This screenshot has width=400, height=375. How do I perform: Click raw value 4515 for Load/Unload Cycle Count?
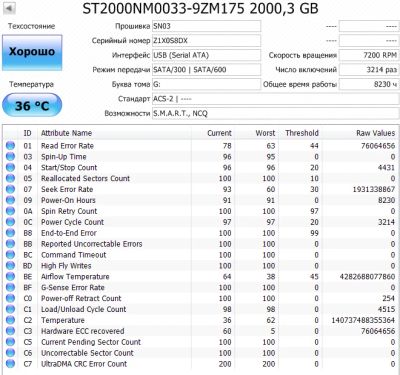click(x=386, y=309)
